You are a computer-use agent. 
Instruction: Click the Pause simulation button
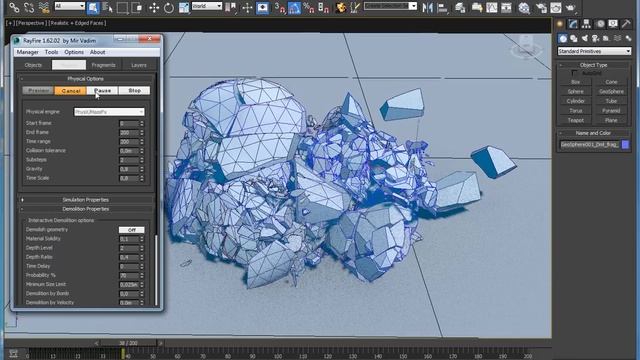point(102,91)
